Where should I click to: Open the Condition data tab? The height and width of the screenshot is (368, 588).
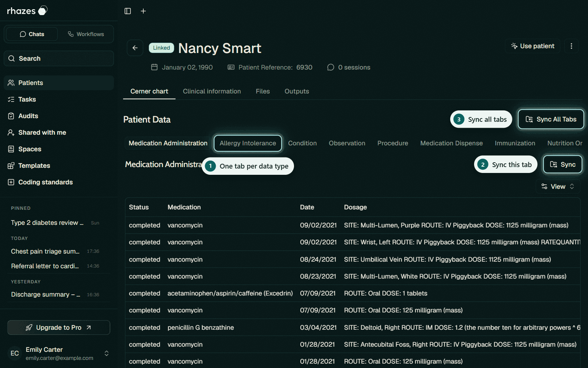click(x=302, y=143)
